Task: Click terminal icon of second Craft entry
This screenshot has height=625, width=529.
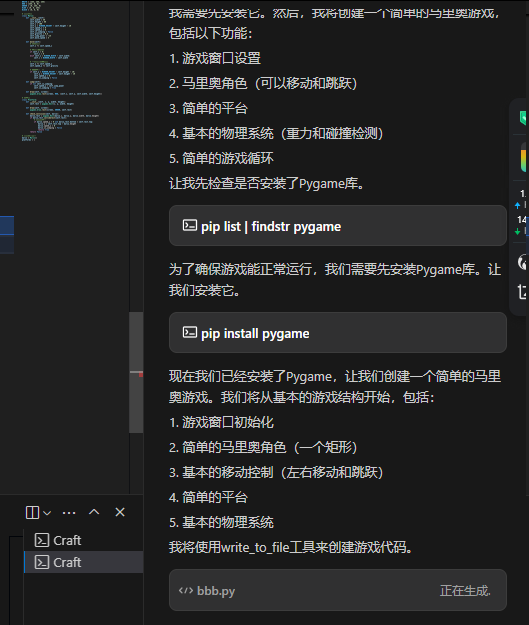Action: tap(42, 562)
